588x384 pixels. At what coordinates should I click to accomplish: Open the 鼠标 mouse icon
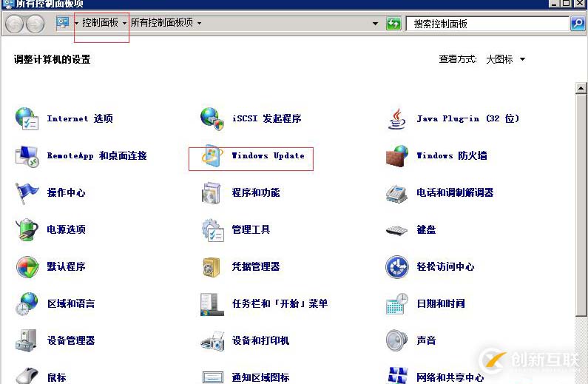coord(27,376)
